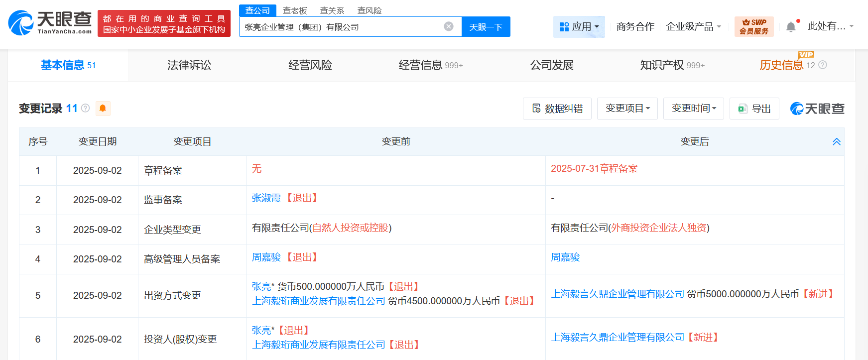Click the 监事备案 cell text
Screen dimensions: 868x360
(163, 200)
